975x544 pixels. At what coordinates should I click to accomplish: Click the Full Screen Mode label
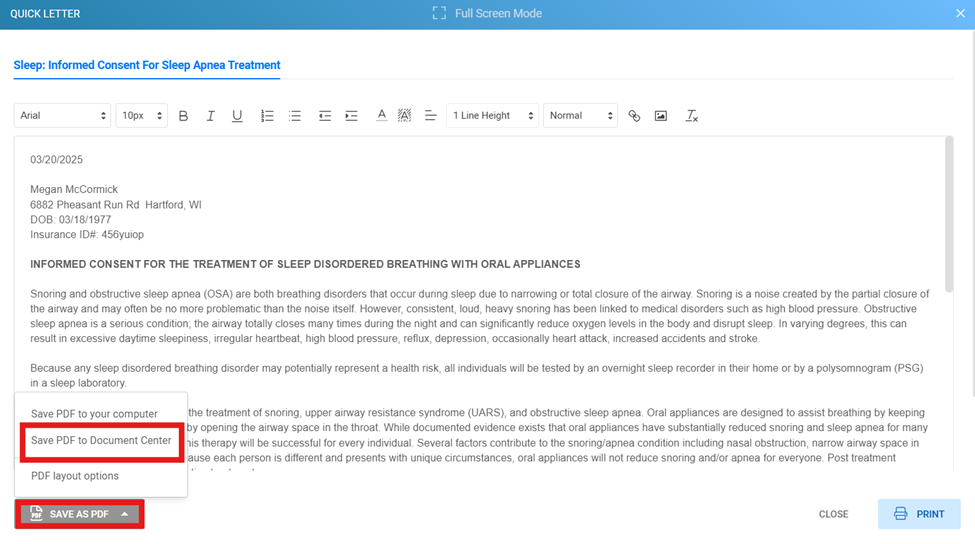(498, 14)
